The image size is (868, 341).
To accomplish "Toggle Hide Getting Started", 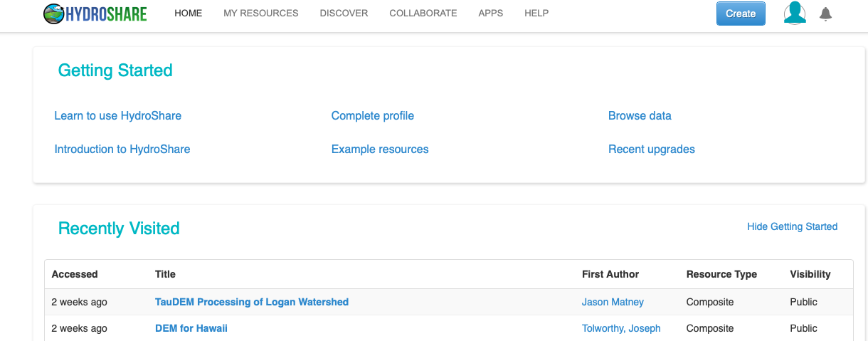I will pos(793,227).
